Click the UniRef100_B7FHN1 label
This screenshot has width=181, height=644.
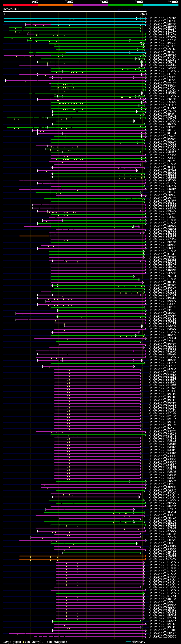coord(162,127)
